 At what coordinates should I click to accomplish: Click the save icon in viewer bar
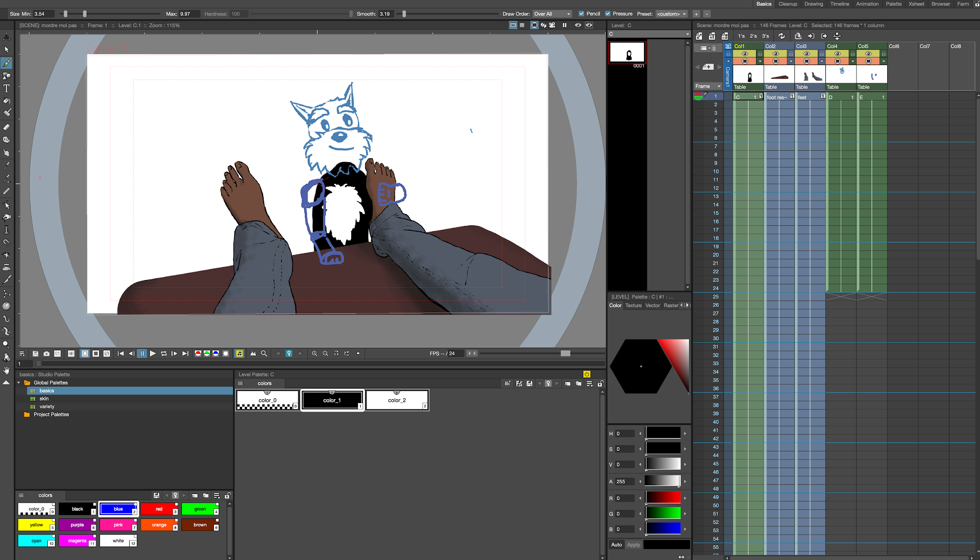click(x=35, y=353)
